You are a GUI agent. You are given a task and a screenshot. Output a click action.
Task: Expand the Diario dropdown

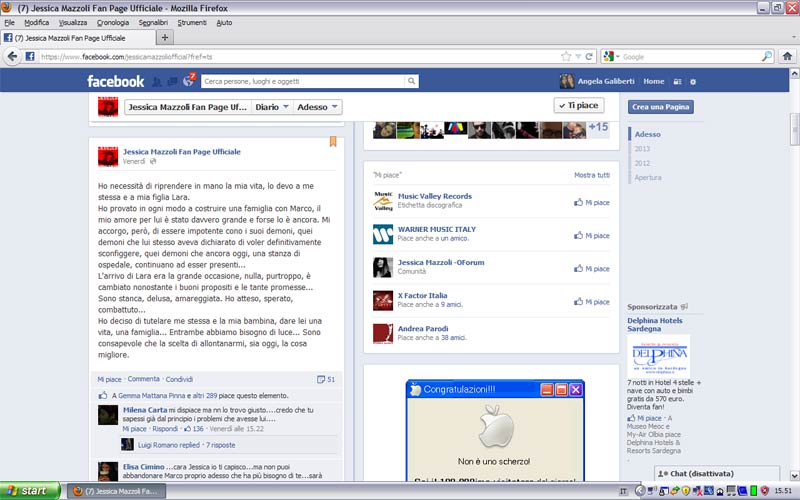273,106
